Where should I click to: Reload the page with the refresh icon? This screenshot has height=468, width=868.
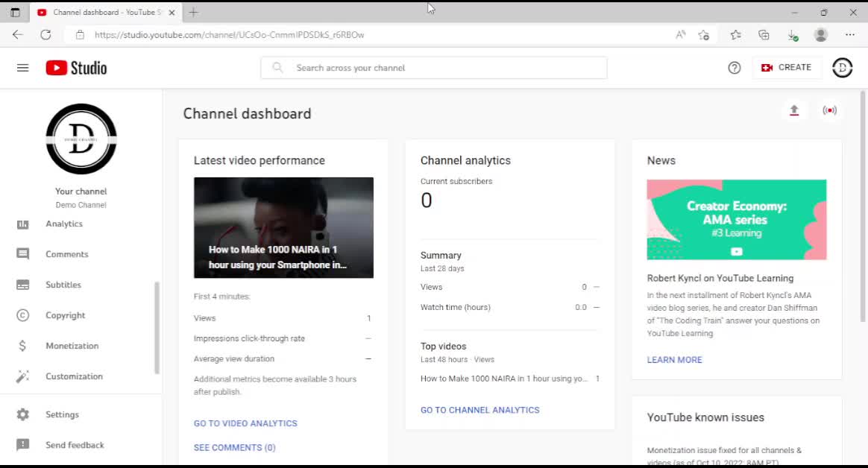click(x=45, y=35)
